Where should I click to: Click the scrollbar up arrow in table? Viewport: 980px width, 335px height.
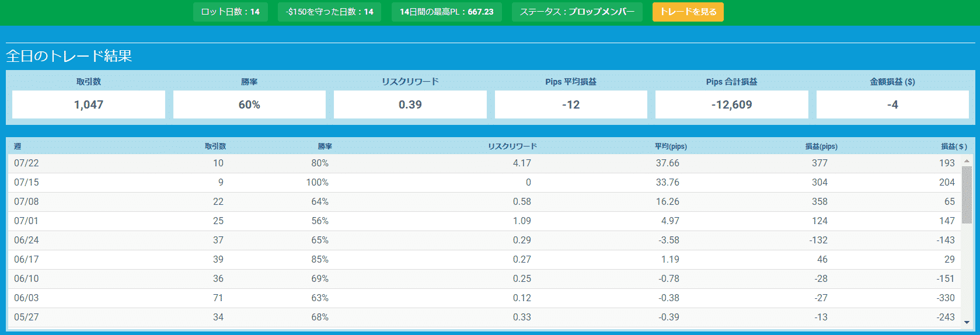967,160
